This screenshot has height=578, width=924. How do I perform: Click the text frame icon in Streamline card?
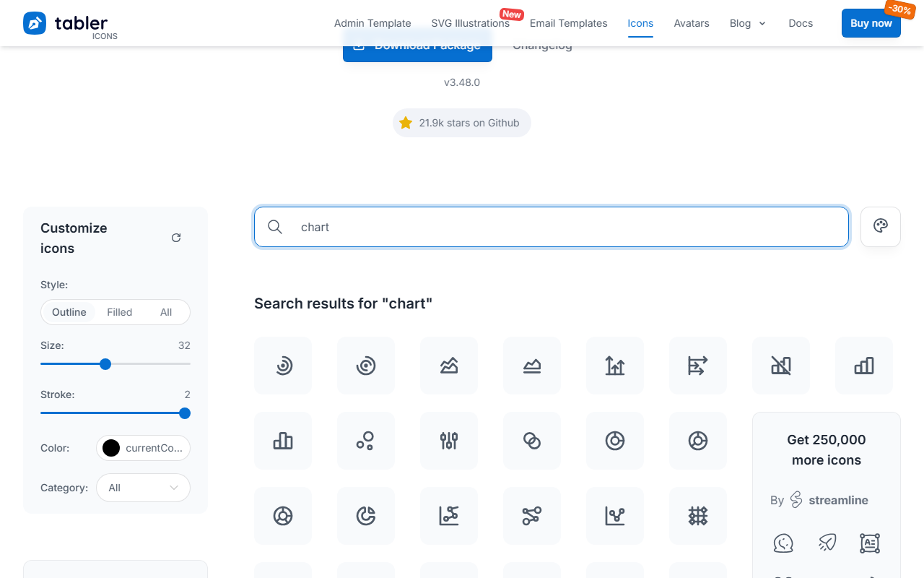click(x=870, y=543)
